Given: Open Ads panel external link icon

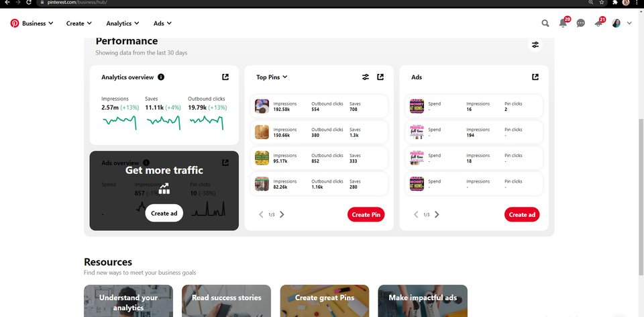Looking at the screenshot, I should click(535, 77).
